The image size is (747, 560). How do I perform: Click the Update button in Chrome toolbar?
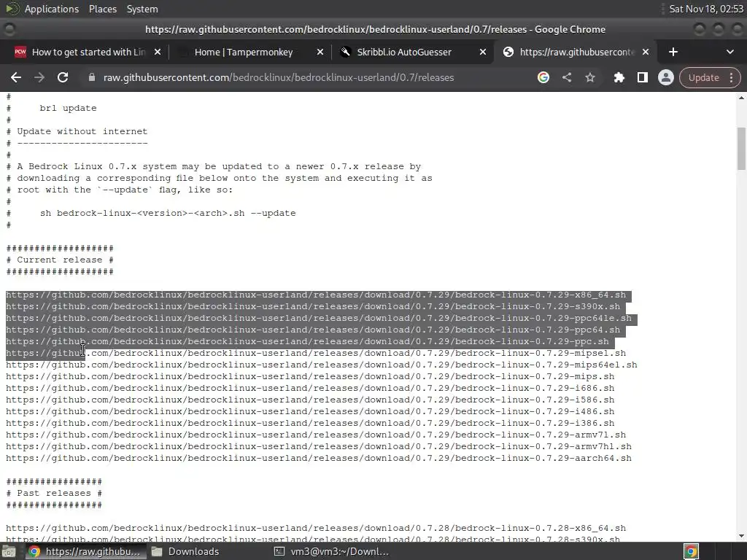point(704,77)
